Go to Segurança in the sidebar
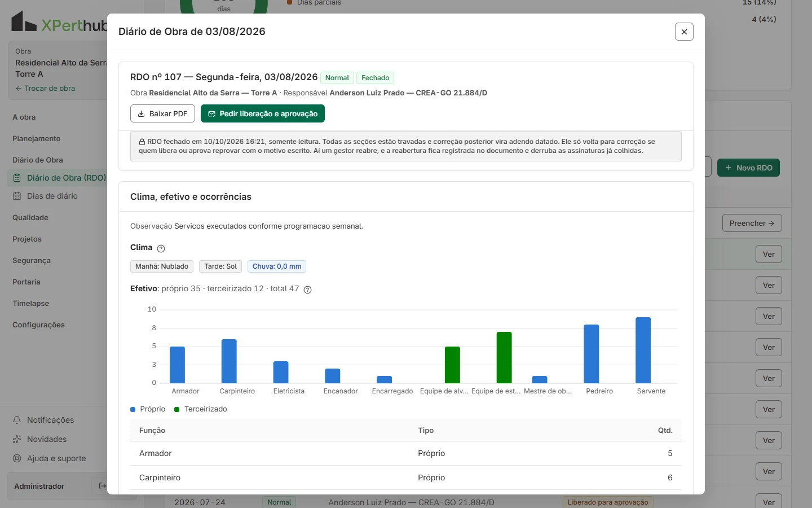812x508 pixels. [32, 261]
